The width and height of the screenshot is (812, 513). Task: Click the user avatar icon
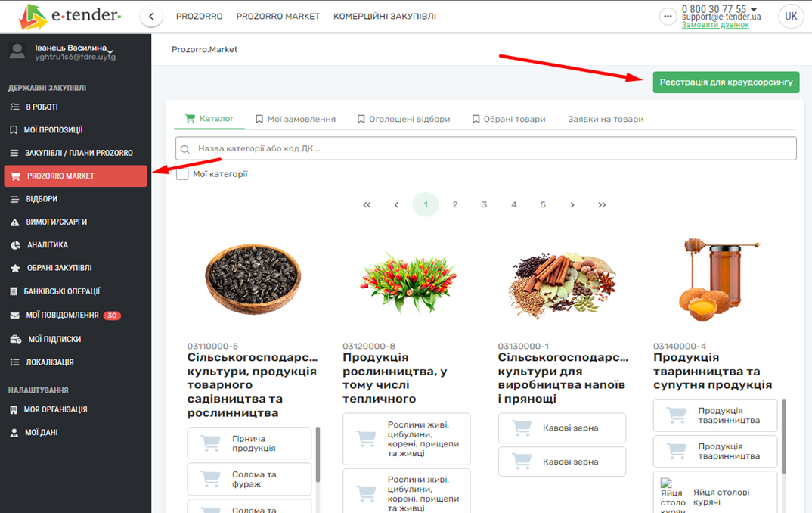click(x=17, y=51)
